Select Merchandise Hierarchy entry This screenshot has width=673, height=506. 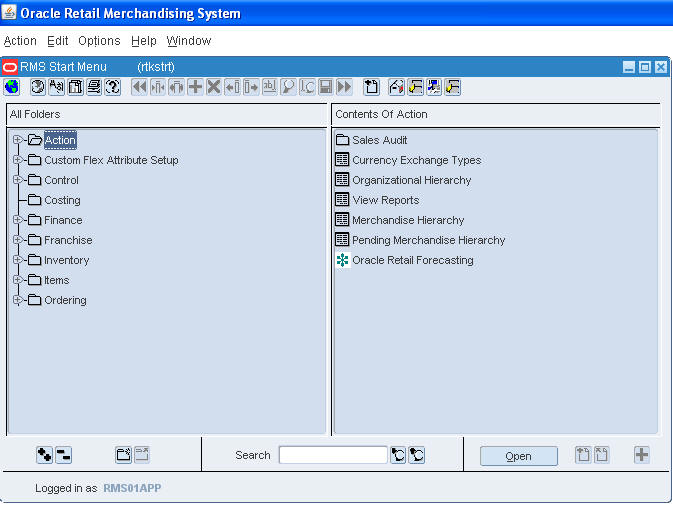tap(408, 220)
